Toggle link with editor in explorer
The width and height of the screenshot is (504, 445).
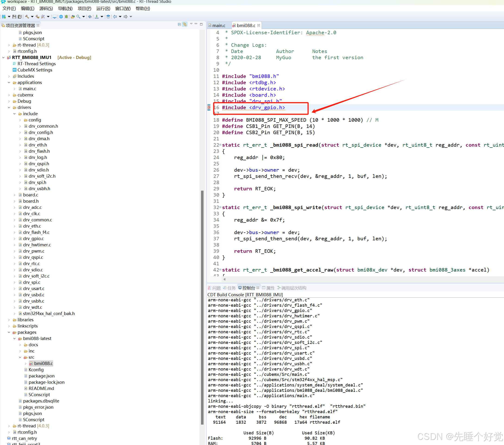coord(185,24)
